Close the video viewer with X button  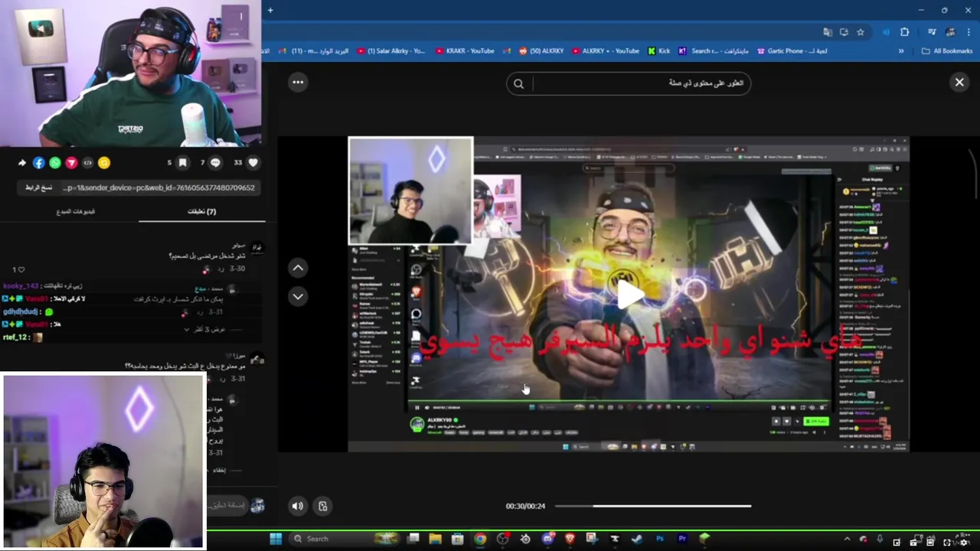pos(959,82)
